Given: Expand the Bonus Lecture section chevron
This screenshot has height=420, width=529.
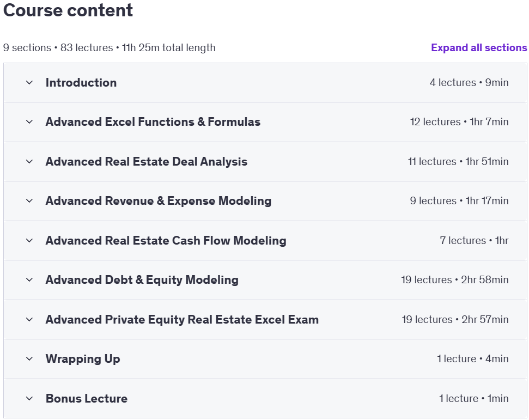Looking at the screenshot, I should 29,398.
